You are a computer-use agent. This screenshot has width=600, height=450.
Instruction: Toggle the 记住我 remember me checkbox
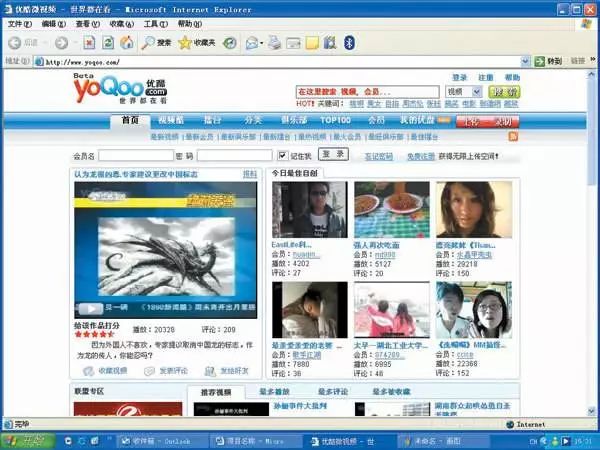282,156
